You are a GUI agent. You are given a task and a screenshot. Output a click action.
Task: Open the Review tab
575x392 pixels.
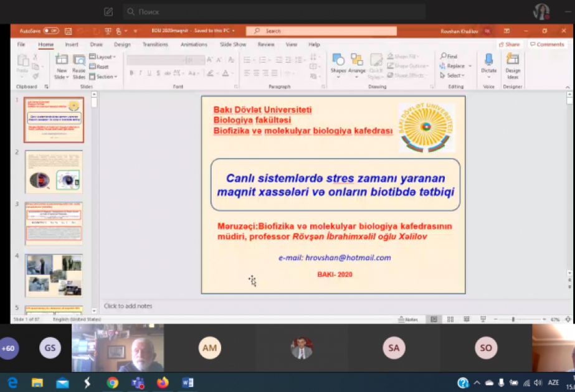266,44
